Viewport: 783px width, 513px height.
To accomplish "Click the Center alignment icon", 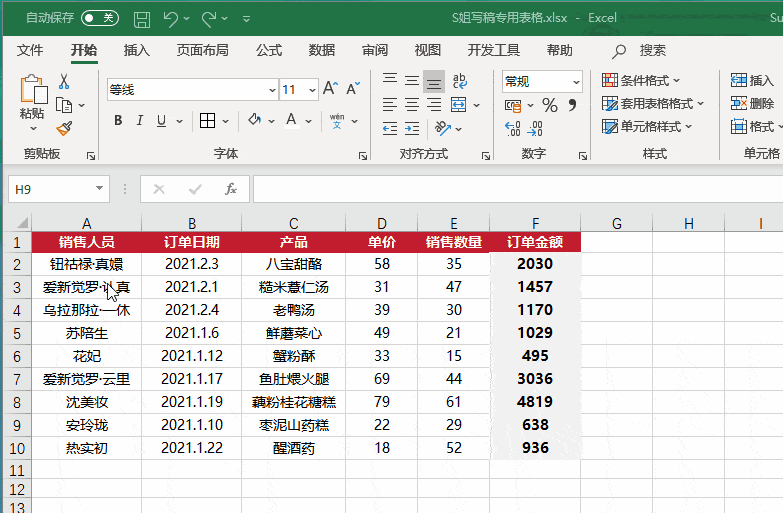I will click(x=412, y=105).
